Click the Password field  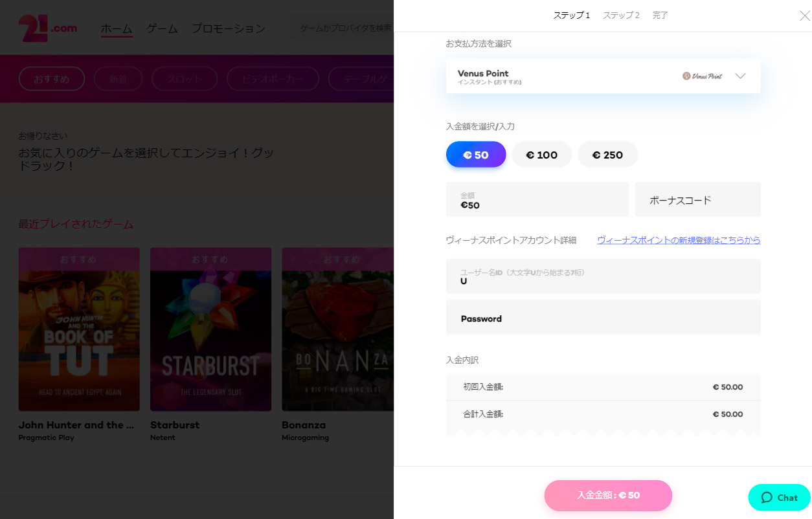point(603,317)
